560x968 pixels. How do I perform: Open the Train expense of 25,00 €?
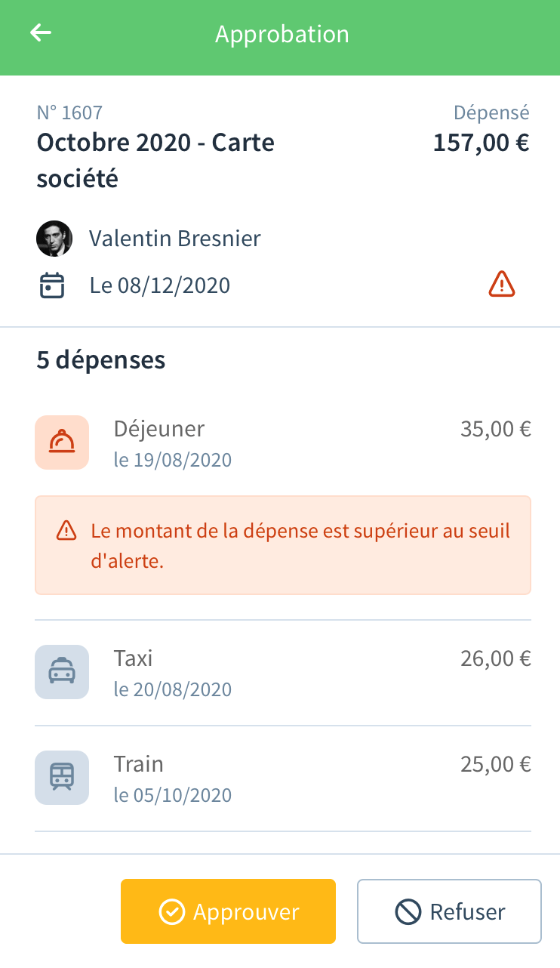[x=283, y=778]
